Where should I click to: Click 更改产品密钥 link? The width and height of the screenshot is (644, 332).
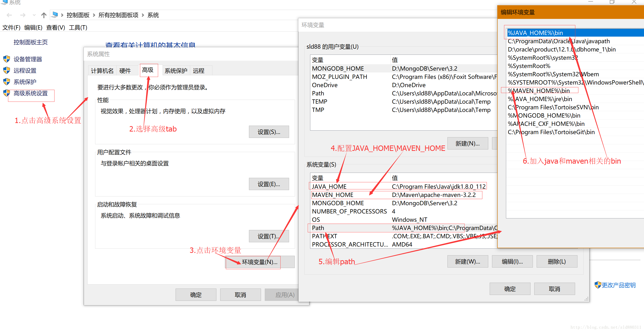point(619,285)
